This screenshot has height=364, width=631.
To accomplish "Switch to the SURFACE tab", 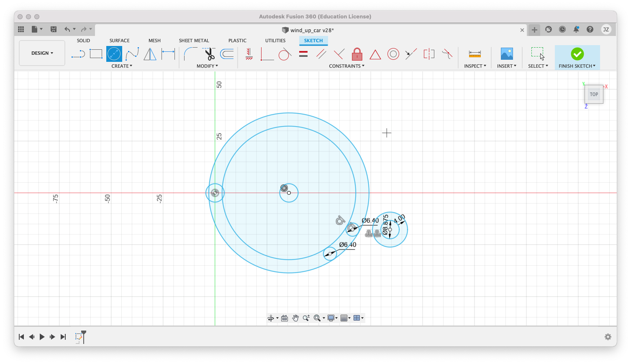I will coord(119,41).
